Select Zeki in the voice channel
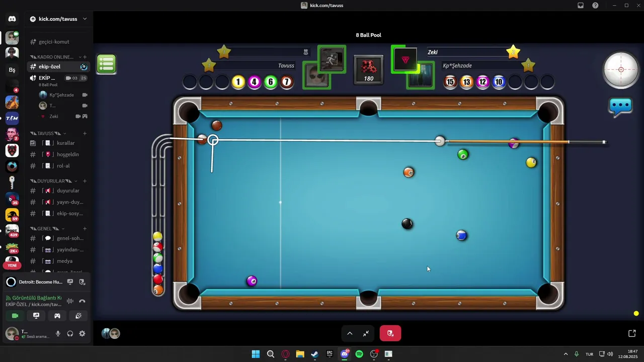The image size is (644, 362). pyautogui.click(x=63, y=116)
